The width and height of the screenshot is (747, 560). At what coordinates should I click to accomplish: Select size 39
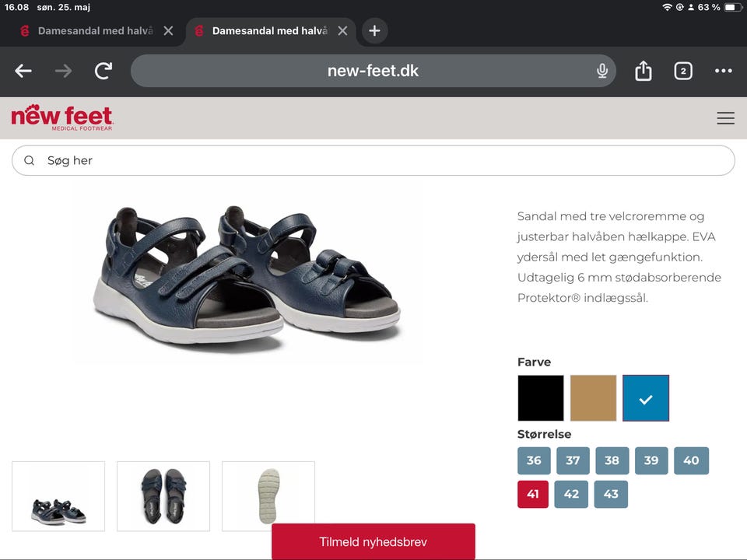tap(651, 460)
